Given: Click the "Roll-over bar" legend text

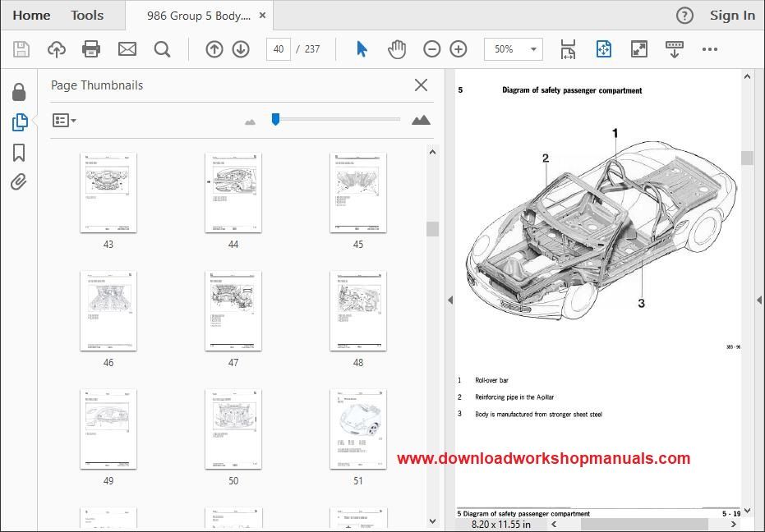Looking at the screenshot, I should coord(491,380).
